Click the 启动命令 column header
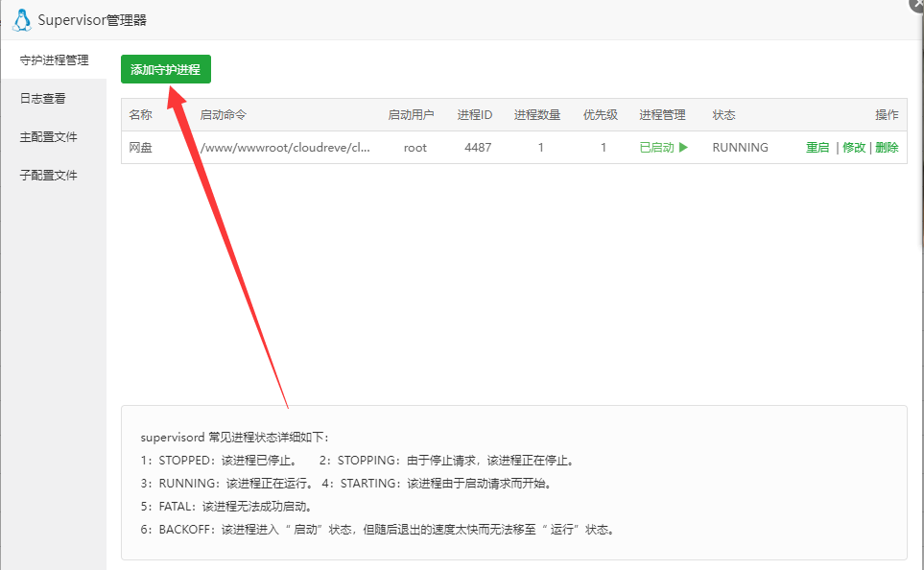 tap(223, 115)
